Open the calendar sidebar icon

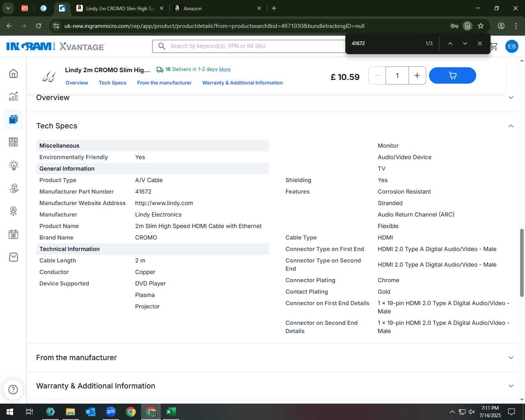point(14,234)
